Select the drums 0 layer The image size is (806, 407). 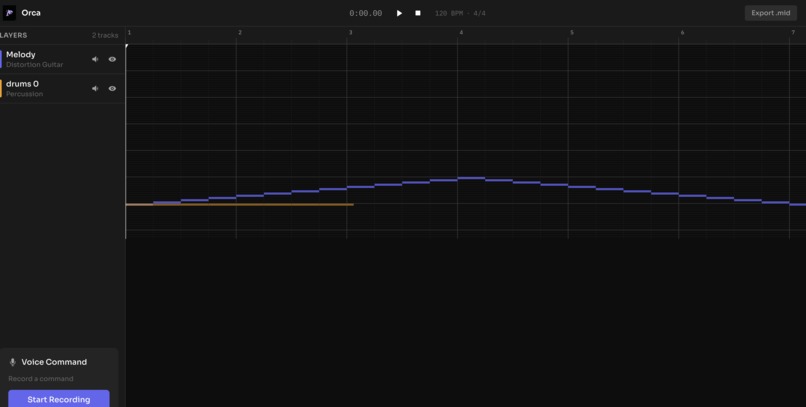point(62,88)
